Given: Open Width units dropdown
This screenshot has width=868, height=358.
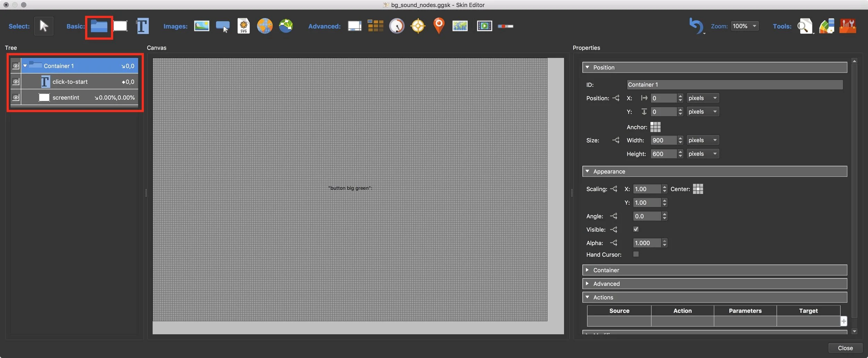Looking at the screenshot, I should click(703, 140).
